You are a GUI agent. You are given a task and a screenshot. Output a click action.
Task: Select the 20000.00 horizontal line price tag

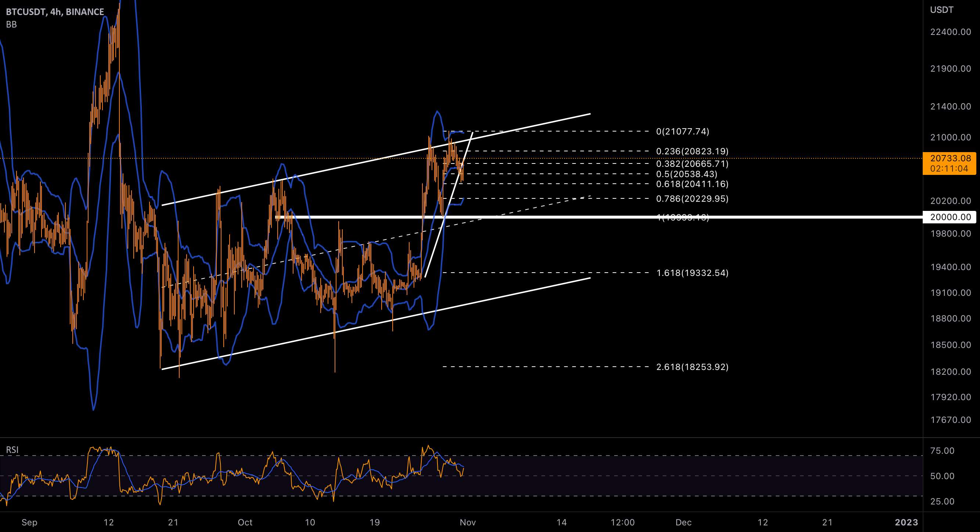950,217
